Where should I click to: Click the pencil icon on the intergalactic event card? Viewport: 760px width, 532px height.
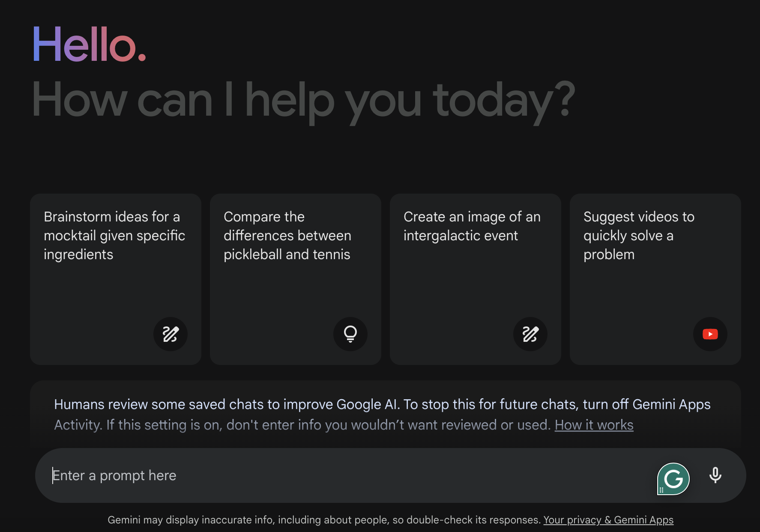pos(530,334)
